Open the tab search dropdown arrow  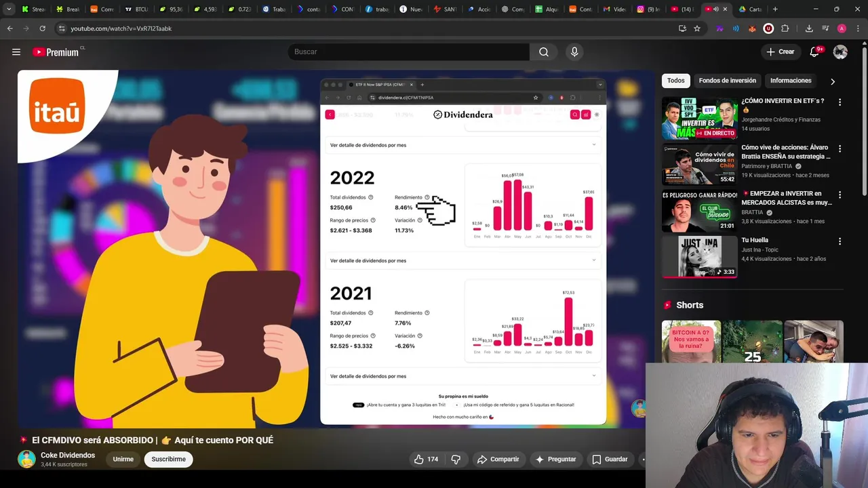coord(9,9)
